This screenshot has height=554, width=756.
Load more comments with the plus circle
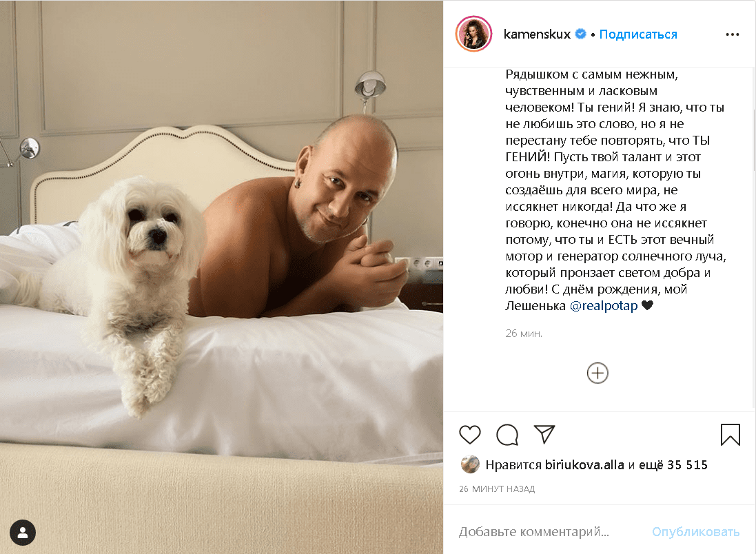(597, 373)
